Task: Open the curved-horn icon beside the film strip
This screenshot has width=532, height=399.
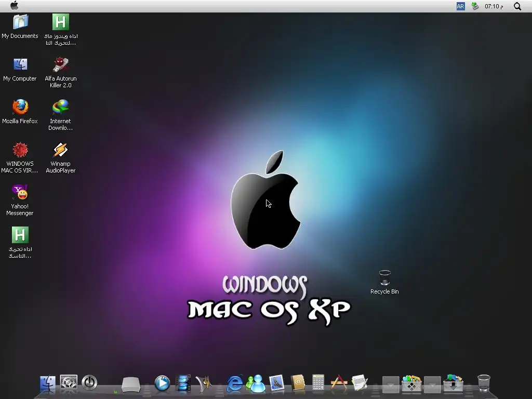Action: 204,383
